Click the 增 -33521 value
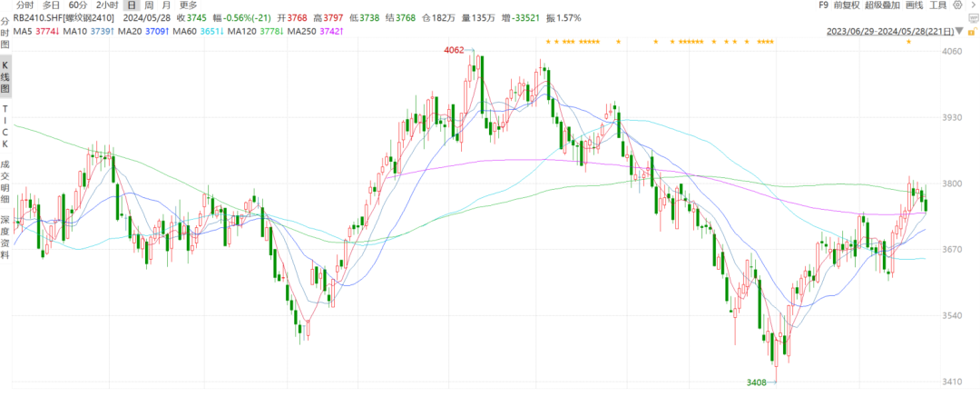Screen dimensions: 980x397 click(x=521, y=17)
